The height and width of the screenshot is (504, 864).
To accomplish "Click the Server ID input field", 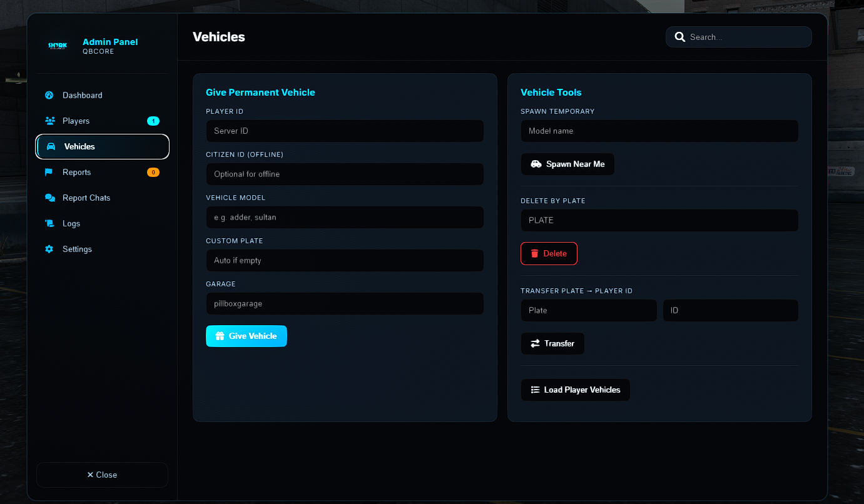I will [x=345, y=131].
